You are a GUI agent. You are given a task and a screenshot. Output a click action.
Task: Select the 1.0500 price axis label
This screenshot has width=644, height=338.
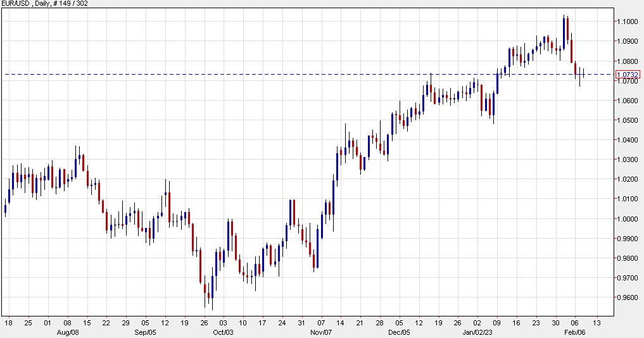[627, 120]
